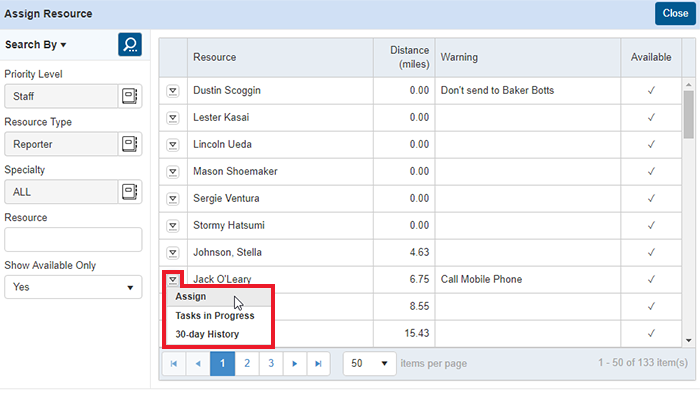
Task: Open Lincoln Ueda row action menu
Action: (173, 145)
